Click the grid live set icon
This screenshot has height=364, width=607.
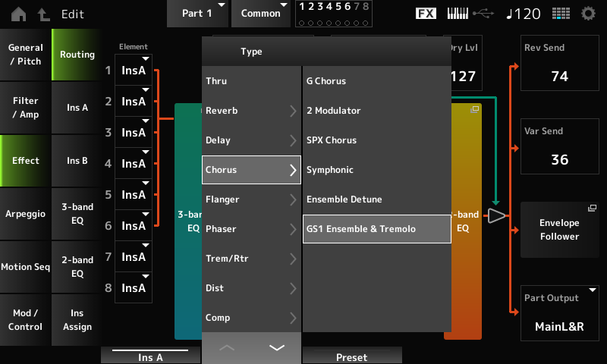click(561, 14)
